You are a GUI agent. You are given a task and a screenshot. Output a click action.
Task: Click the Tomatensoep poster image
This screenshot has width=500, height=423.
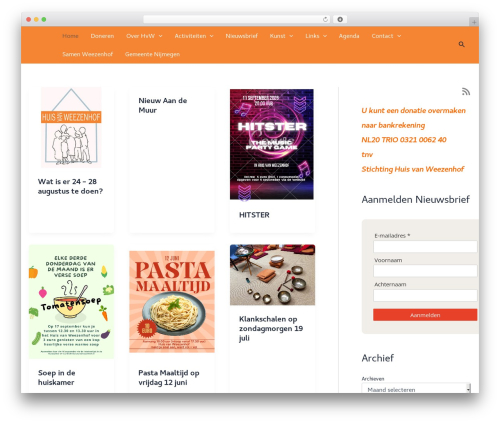tap(71, 302)
